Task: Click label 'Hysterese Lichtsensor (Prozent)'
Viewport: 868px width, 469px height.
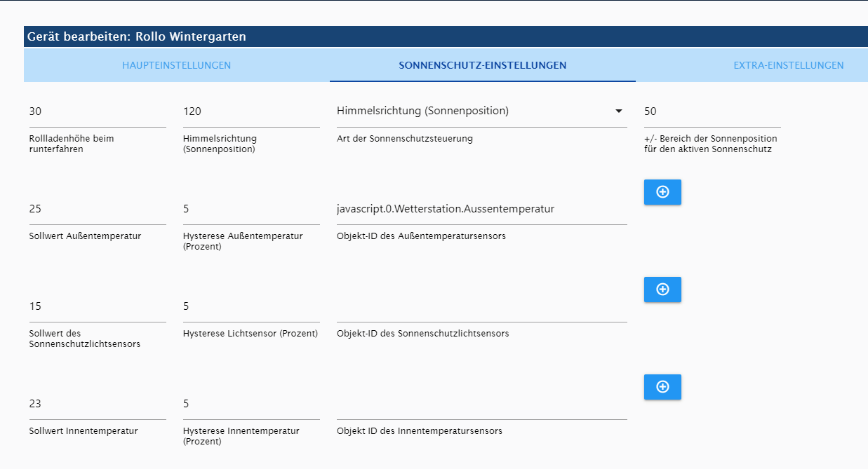Action: [251, 334]
